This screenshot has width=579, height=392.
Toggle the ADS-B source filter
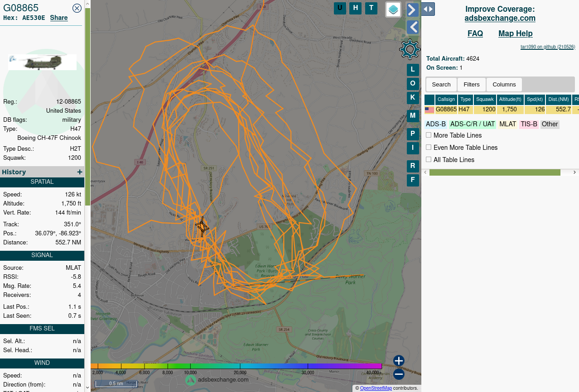coord(436,124)
